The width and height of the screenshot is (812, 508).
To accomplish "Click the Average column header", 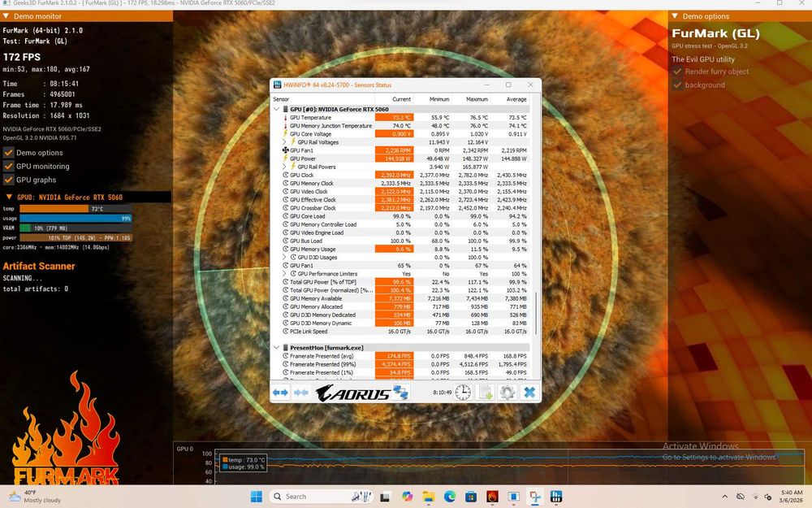I will click(510, 99).
